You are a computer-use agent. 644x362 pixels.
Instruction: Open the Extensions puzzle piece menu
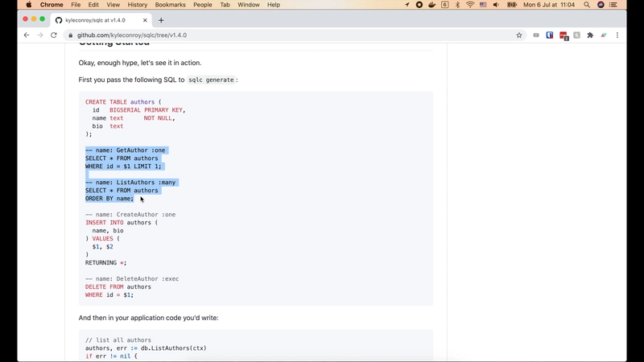(590, 35)
